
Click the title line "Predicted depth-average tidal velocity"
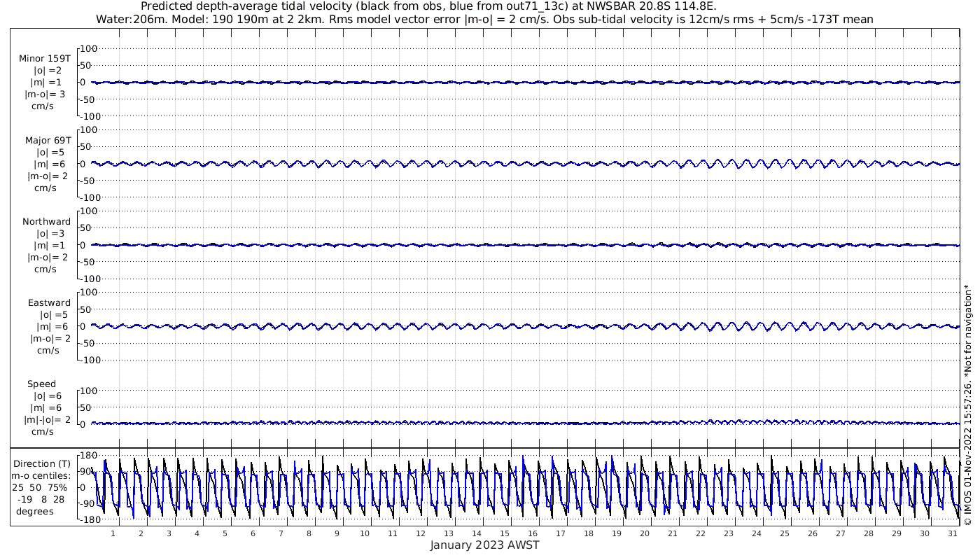coord(428,6)
